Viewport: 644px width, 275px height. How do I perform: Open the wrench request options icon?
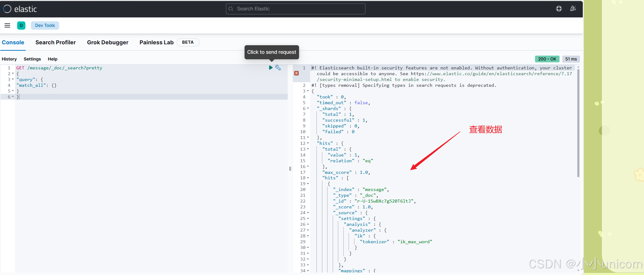pos(278,68)
